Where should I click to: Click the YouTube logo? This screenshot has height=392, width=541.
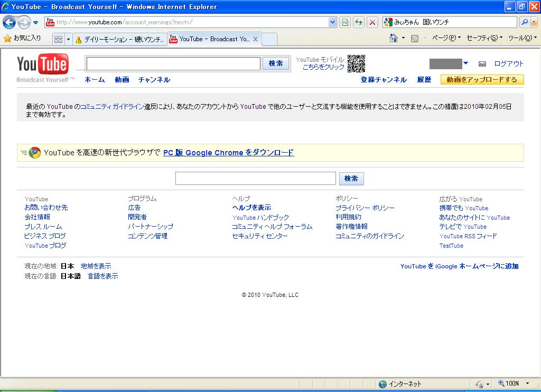(43, 64)
